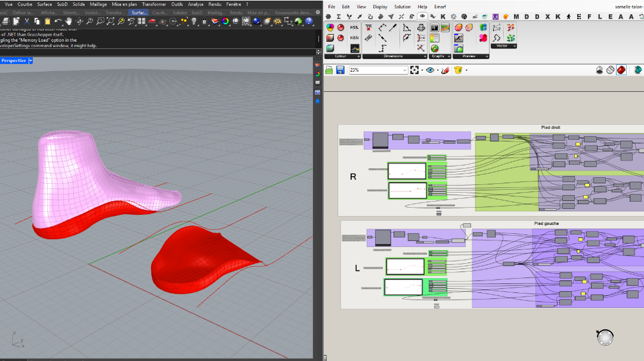
Task: Save the Grasshopper document with floppy icon
Action: point(340,70)
